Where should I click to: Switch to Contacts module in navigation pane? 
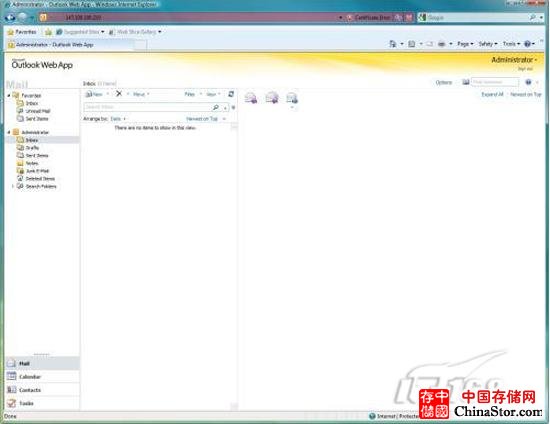pyautogui.click(x=42, y=390)
